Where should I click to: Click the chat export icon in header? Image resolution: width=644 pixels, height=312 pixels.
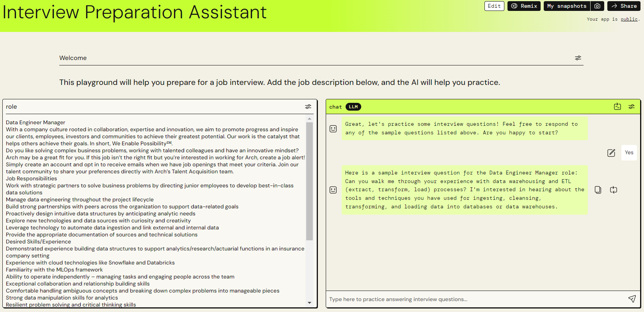point(617,106)
